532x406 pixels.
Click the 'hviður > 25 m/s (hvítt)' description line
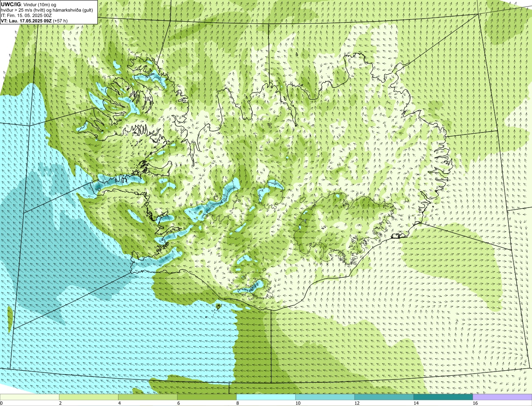[47, 10]
